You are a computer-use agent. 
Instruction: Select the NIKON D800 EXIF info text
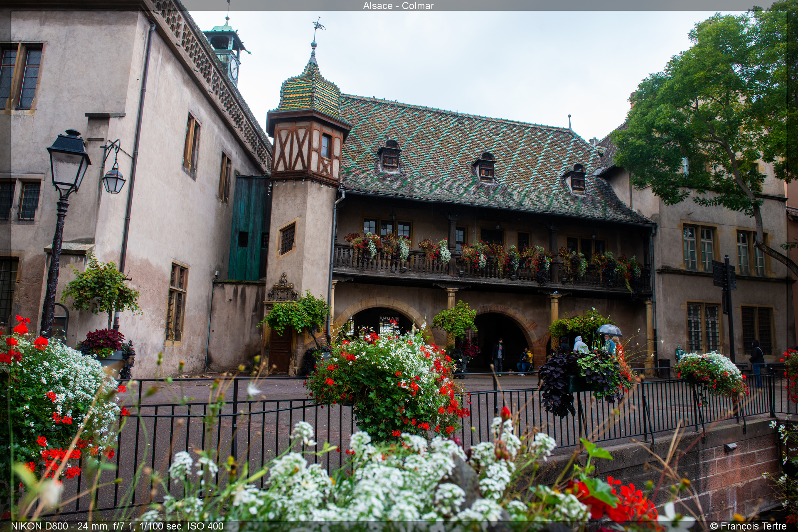click(117, 526)
